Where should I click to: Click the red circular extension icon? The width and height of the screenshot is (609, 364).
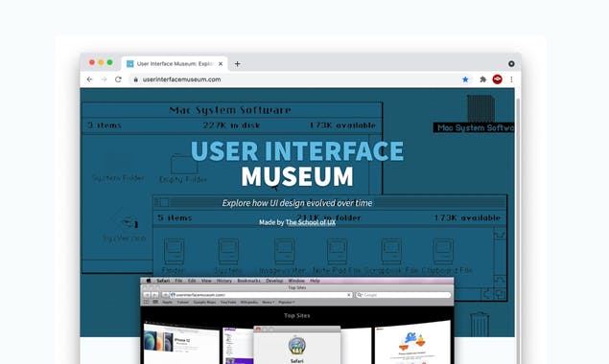(497, 80)
